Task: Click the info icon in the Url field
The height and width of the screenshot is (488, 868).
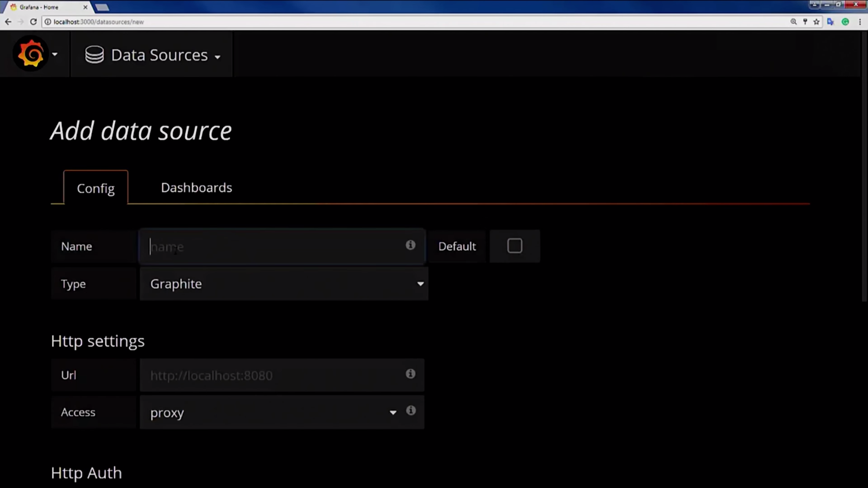Action: 410,374
